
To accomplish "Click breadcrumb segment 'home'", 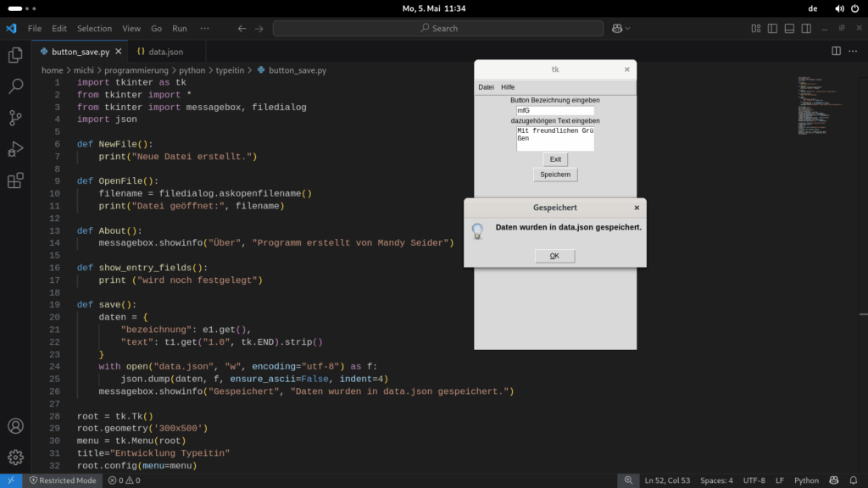I will tap(52, 70).
